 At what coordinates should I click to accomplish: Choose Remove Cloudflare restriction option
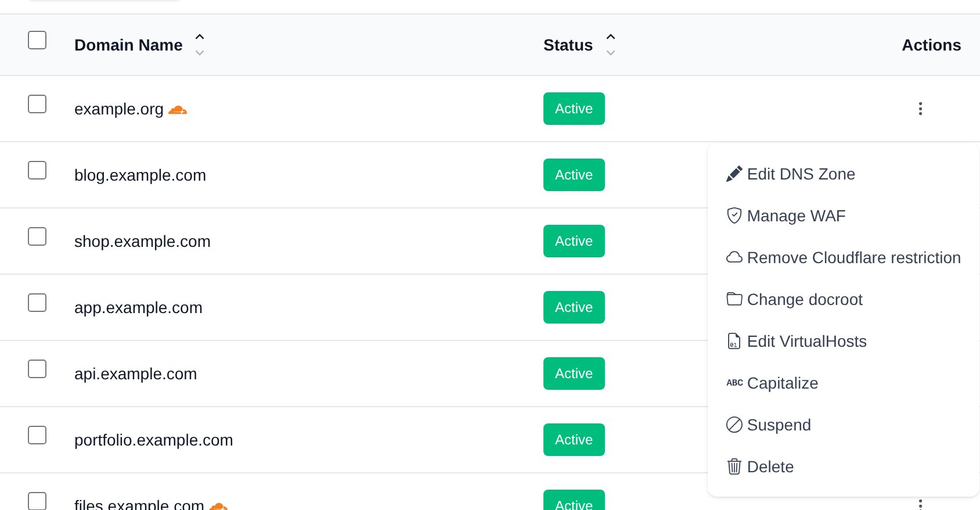[x=844, y=257]
